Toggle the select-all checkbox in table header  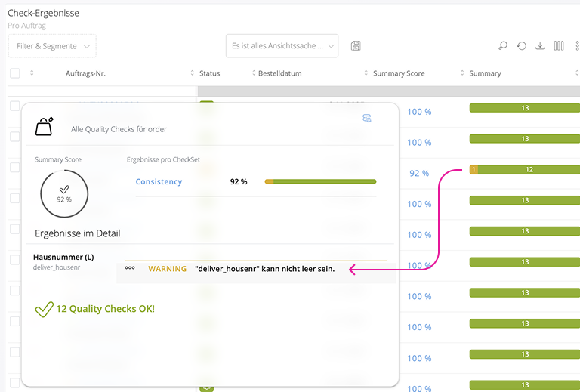tap(15, 73)
